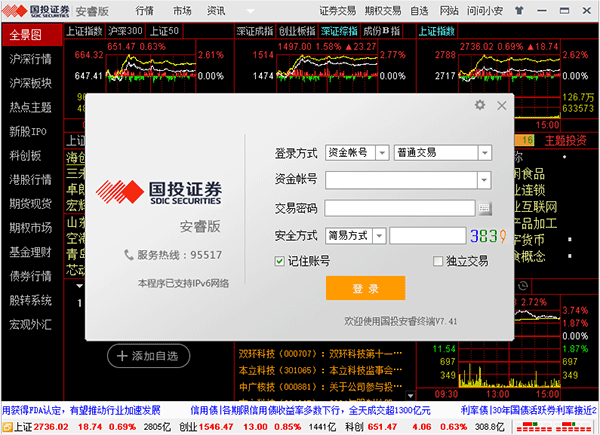600x435 pixels.
Task: Select 沪深板块 in sidebar
Action: coord(30,83)
